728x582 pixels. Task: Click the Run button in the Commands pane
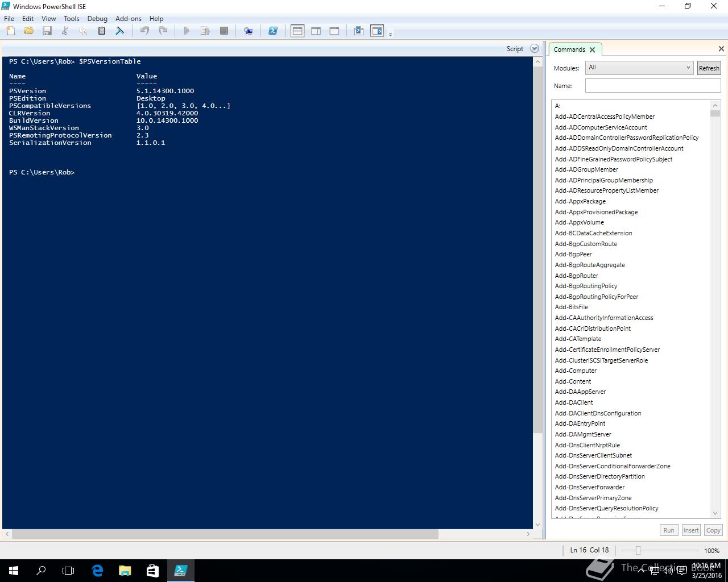click(669, 530)
